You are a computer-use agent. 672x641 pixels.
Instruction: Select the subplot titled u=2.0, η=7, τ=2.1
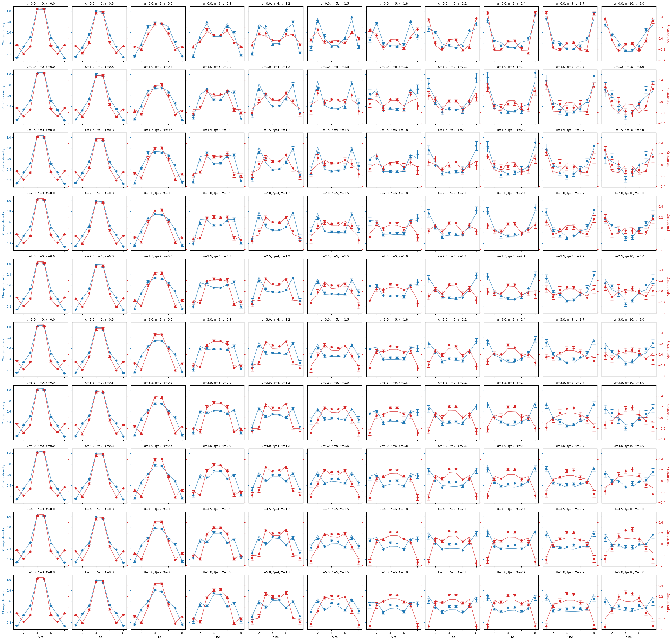tap(452, 223)
